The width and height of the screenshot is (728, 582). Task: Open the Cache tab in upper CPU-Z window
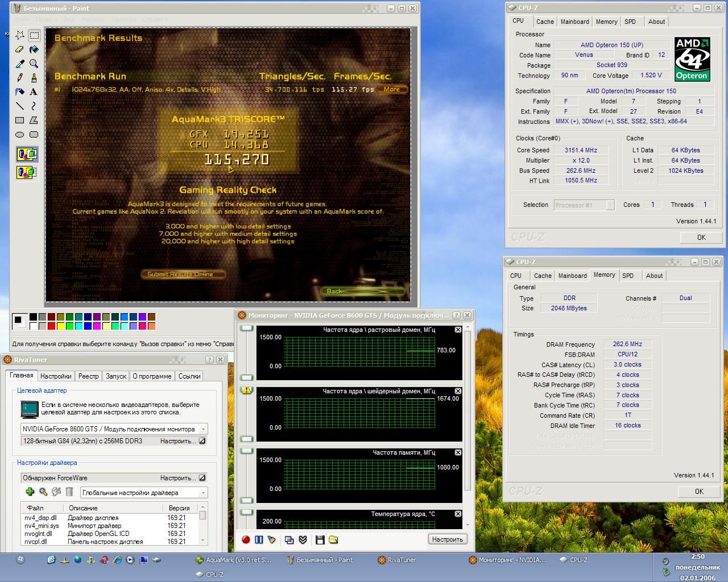coord(545,22)
